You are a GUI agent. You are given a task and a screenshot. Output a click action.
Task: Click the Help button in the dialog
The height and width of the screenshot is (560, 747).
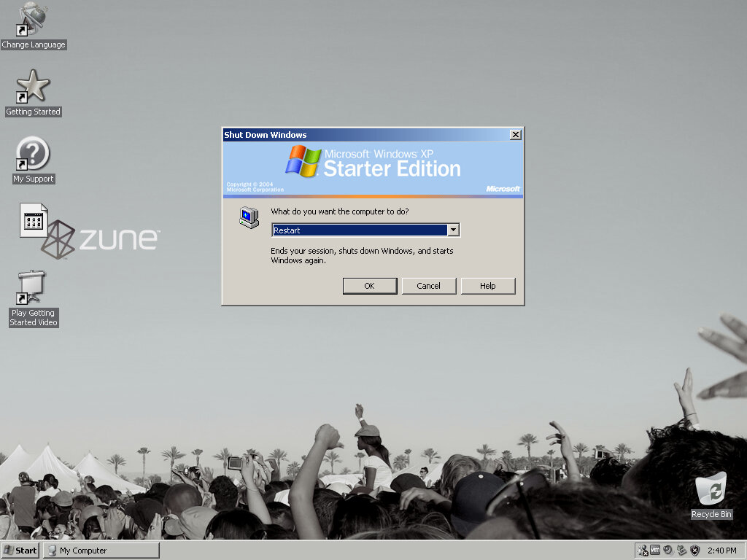[x=487, y=286]
